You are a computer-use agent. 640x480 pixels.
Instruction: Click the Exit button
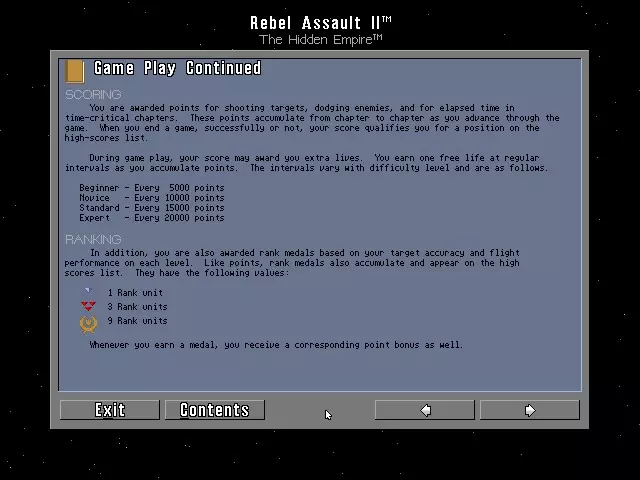click(109, 409)
